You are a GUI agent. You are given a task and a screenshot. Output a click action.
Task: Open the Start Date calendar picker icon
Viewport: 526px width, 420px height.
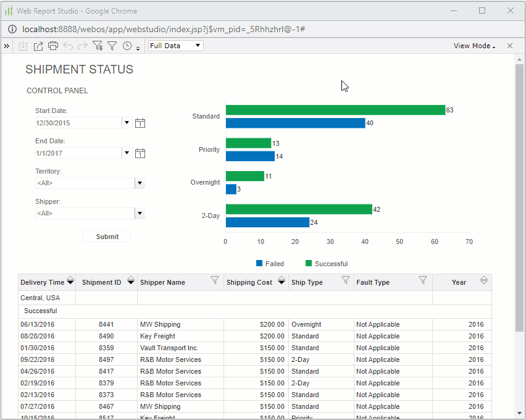click(x=140, y=123)
